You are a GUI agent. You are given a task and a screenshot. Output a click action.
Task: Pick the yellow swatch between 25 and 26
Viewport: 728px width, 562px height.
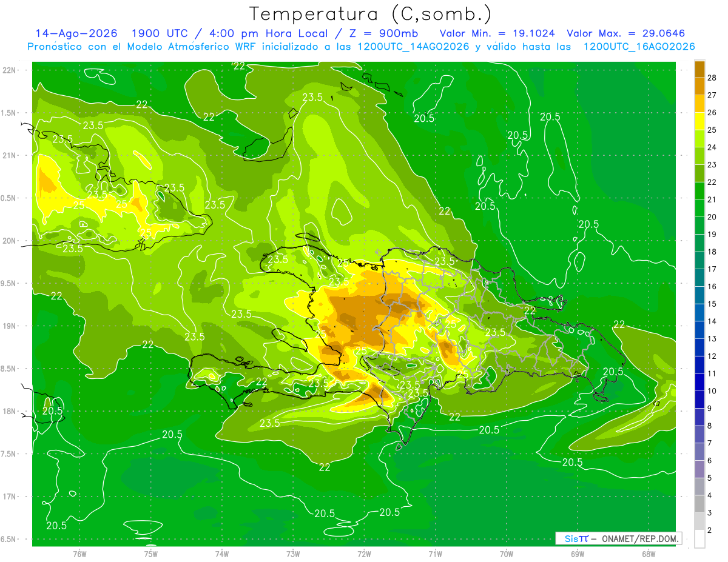coord(699,121)
